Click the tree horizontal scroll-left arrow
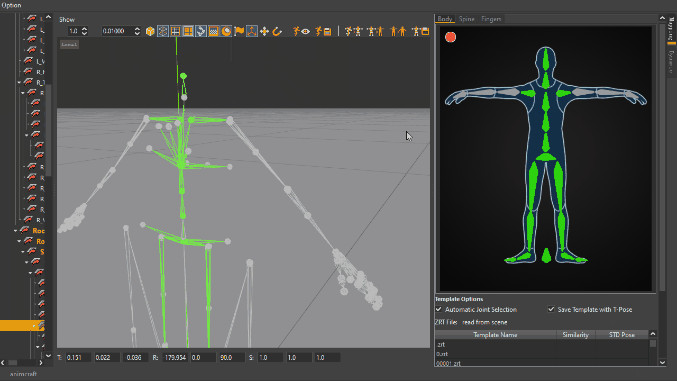 point(3,362)
